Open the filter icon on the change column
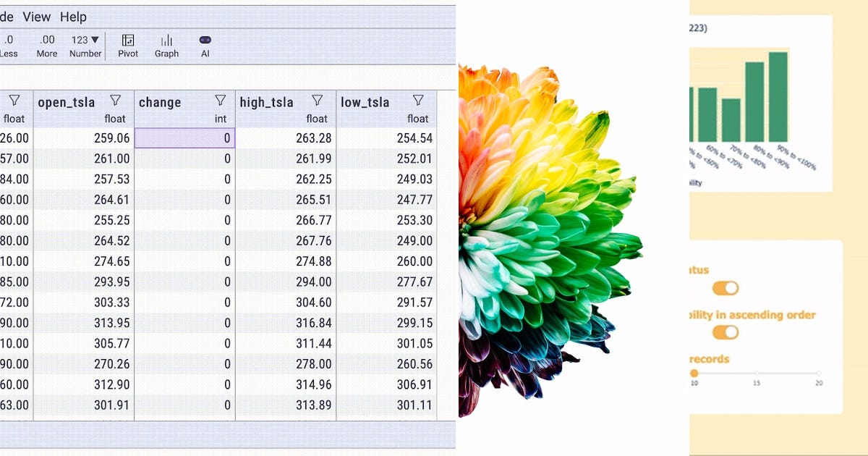The width and height of the screenshot is (868, 456). (x=219, y=100)
